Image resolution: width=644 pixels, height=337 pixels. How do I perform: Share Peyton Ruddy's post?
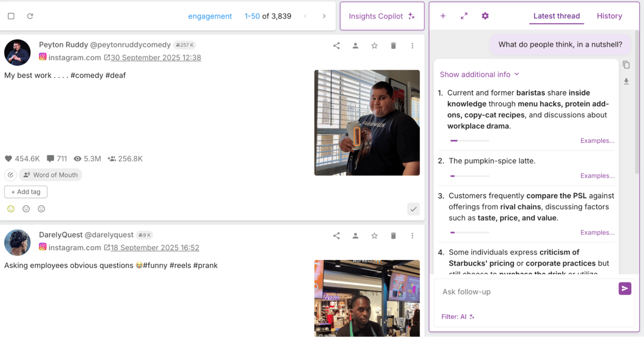[336, 45]
